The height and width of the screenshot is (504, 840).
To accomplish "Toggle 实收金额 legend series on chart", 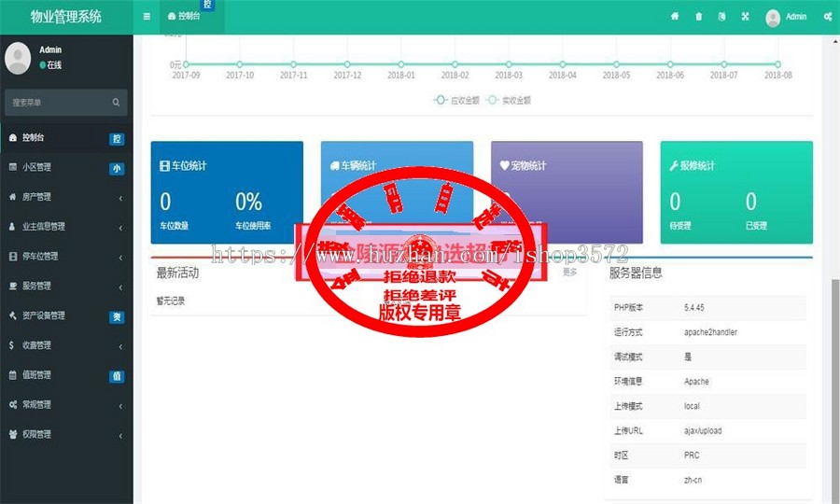I will pyautogui.click(x=509, y=100).
